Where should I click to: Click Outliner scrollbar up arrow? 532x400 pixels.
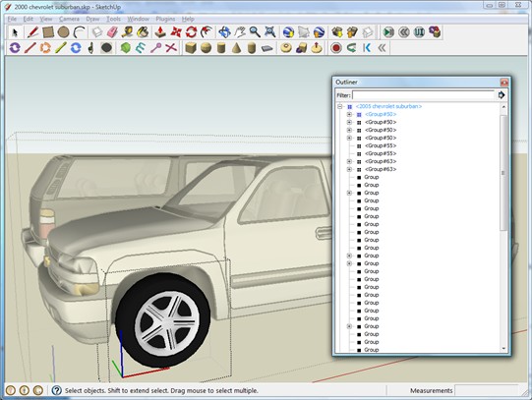click(503, 107)
